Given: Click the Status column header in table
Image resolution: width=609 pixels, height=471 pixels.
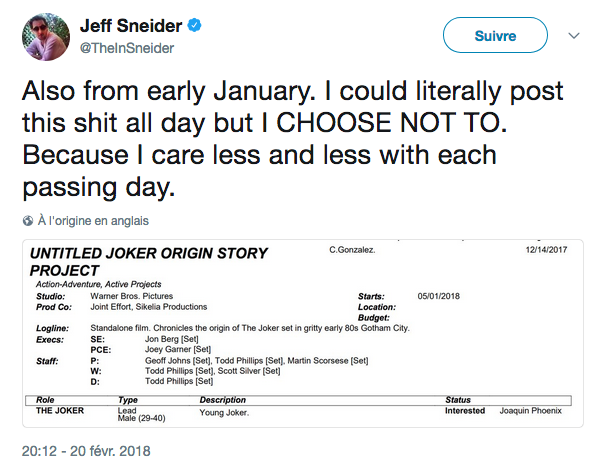Looking at the screenshot, I should (458, 400).
